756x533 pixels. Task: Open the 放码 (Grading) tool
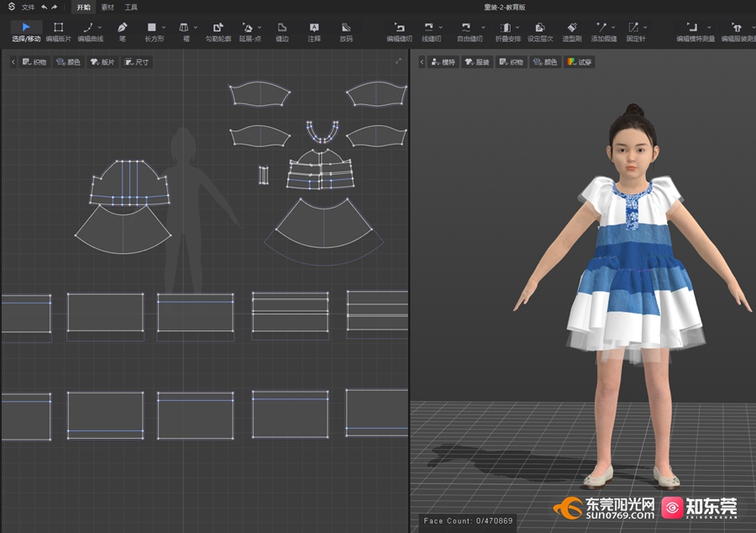click(x=346, y=32)
